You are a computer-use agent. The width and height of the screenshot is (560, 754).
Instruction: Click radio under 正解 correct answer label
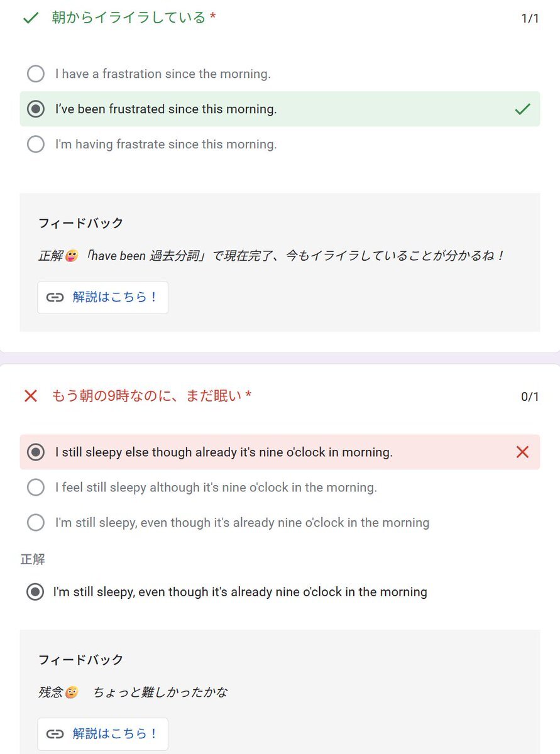pos(35,592)
